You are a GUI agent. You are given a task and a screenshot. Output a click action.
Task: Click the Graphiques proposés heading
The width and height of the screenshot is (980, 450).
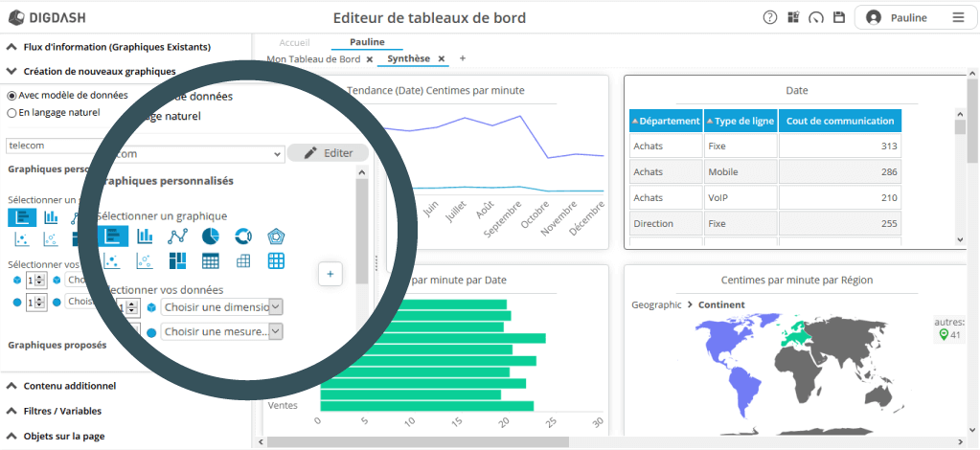pyautogui.click(x=57, y=345)
